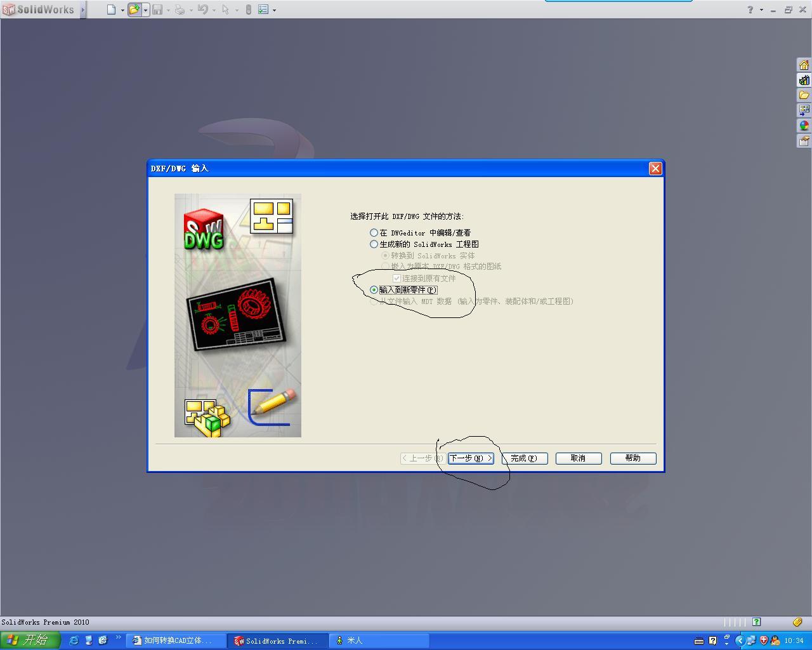
Task: Click the Rebuild traffic light icon
Action: (x=249, y=10)
